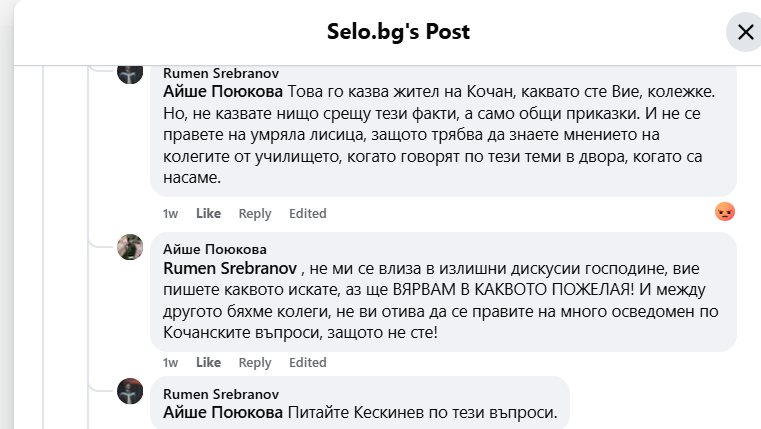Screen dimensions: 761x429
Task: Show edit history of Айше Поюкова's comment
Action: pyautogui.click(x=308, y=362)
